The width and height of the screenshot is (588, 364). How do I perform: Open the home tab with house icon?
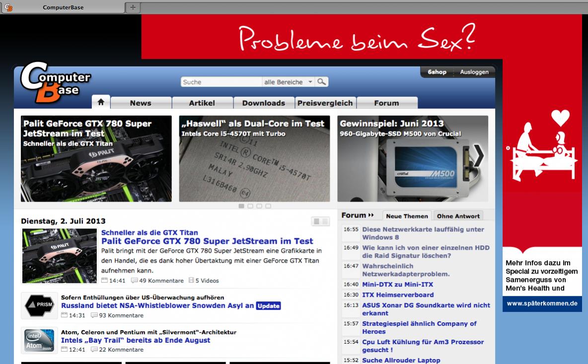101,102
